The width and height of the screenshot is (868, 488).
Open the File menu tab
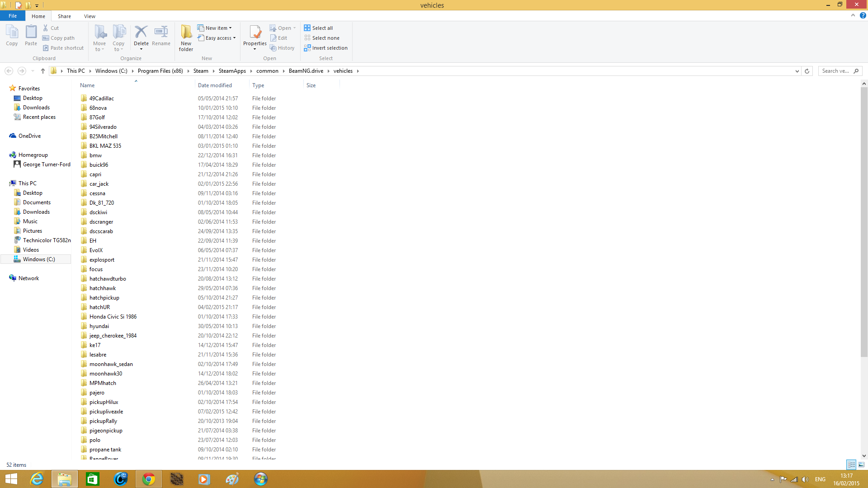(x=13, y=16)
